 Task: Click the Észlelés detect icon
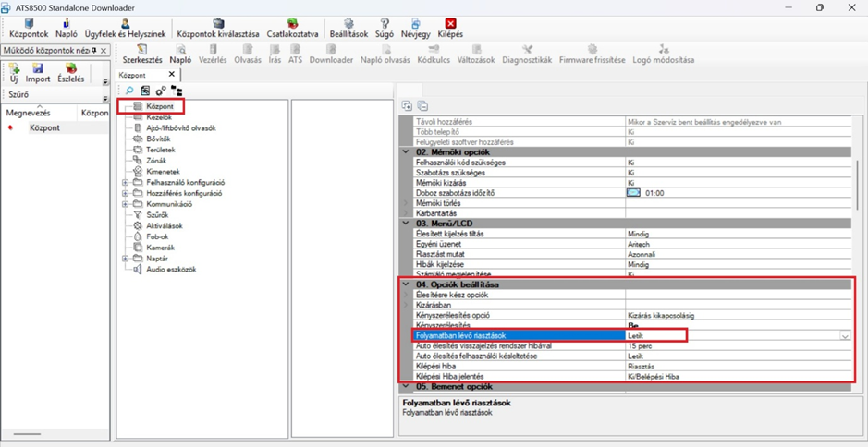tap(71, 69)
